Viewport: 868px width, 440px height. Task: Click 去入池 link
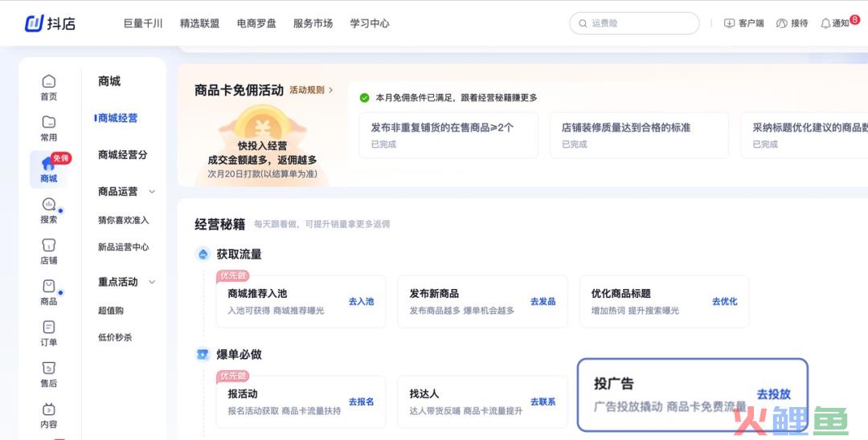pyautogui.click(x=361, y=301)
